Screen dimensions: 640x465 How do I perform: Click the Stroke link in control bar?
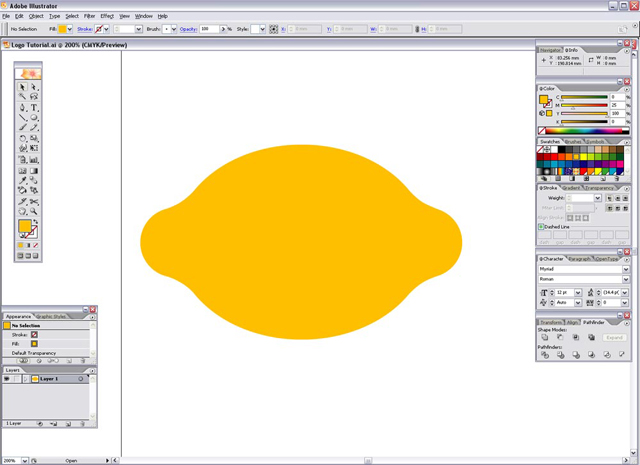[84, 29]
